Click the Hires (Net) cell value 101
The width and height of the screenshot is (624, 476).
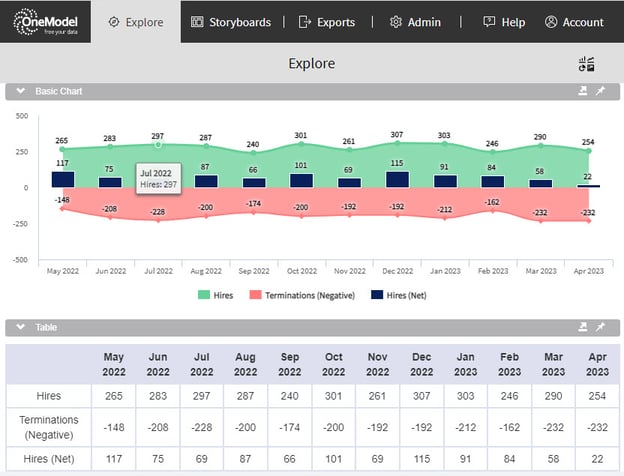click(x=333, y=459)
